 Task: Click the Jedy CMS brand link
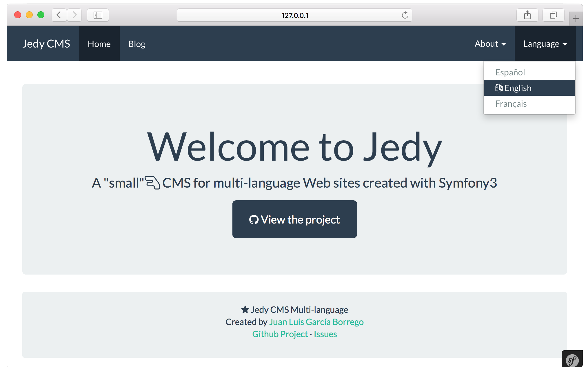pyautogui.click(x=46, y=44)
